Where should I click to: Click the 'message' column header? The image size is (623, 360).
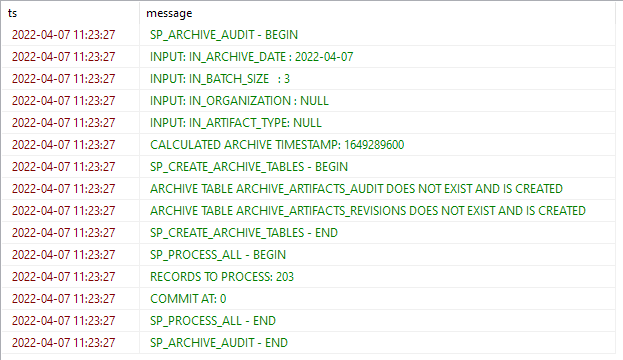(x=377, y=13)
